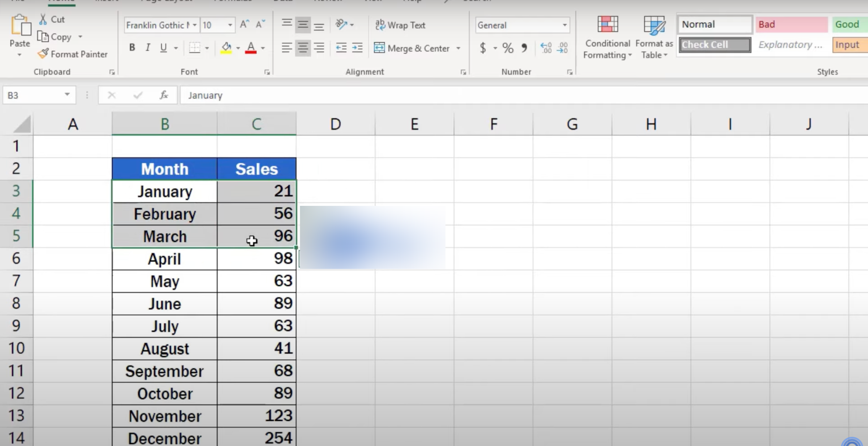Expand the Name Box dropdown arrow

67,95
